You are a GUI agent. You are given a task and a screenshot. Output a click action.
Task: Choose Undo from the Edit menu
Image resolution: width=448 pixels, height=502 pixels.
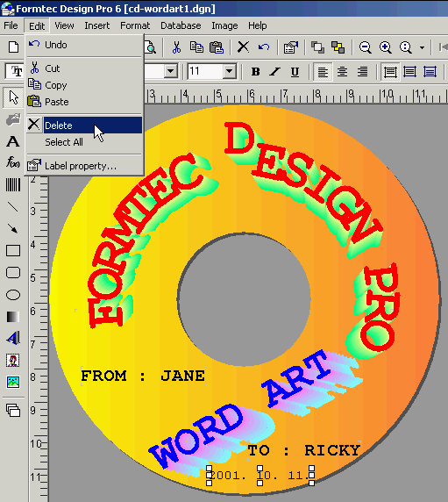click(x=84, y=45)
